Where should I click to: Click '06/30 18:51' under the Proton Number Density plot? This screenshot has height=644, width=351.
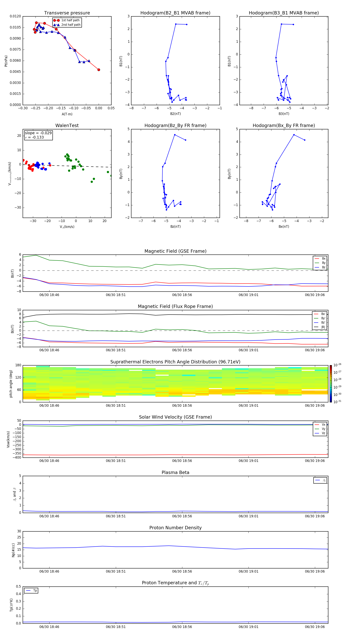click(x=116, y=571)
